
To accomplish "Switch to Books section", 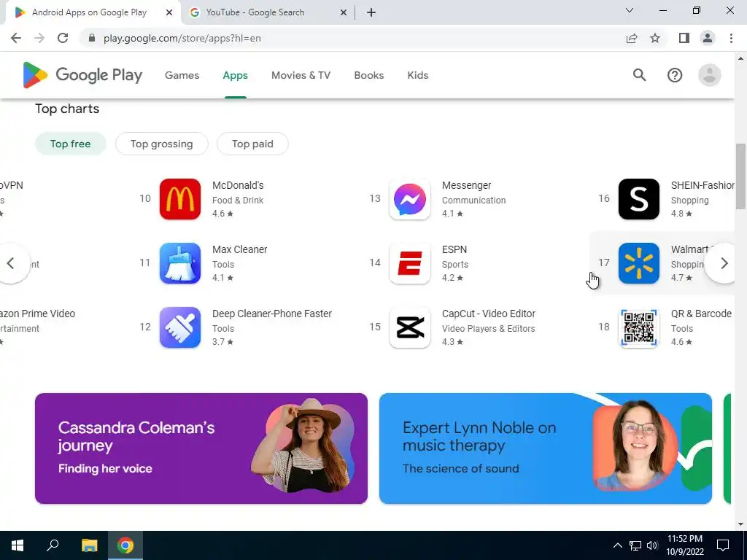I will (368, 75).
